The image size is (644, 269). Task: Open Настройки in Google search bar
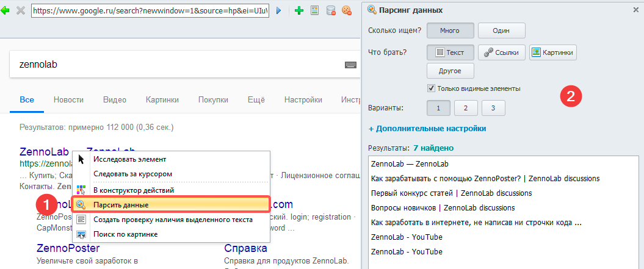pyautogui.click(x=303, y=100)
